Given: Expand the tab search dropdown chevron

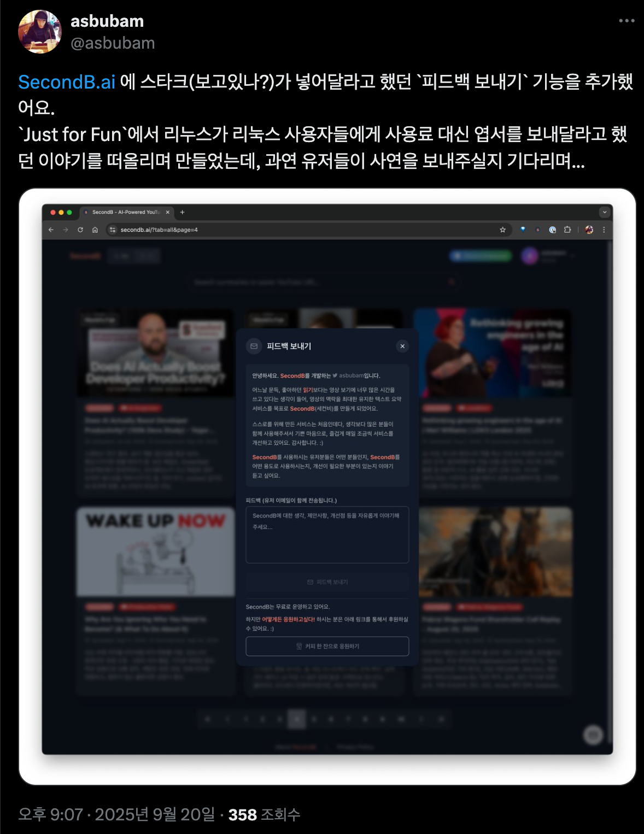Looking at the screenshot, I should (605, 212).
